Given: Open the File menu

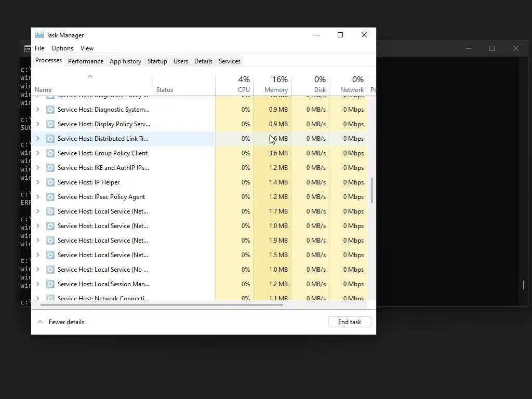Looking at the screenshot, I should [x=39, y=48].
